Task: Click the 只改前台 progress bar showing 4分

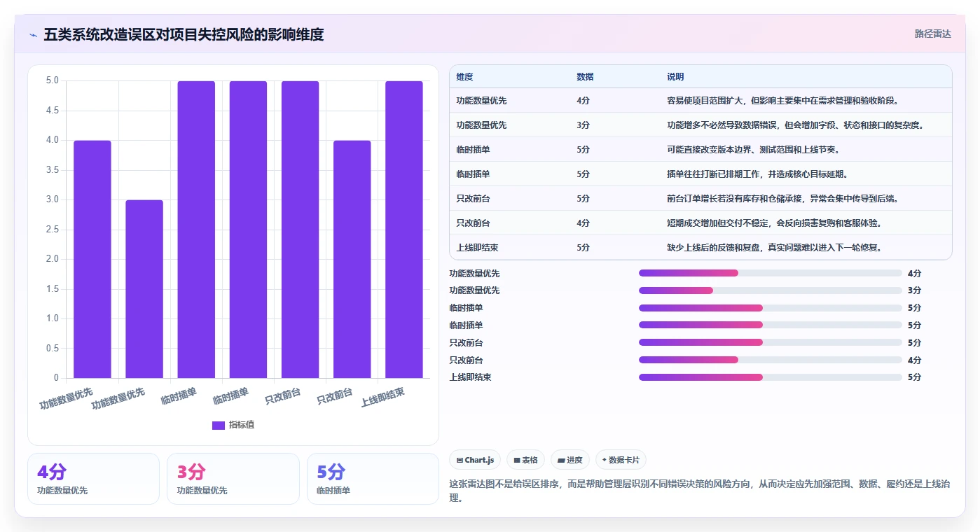Action: pyautogui.click(x=771, y=360)
